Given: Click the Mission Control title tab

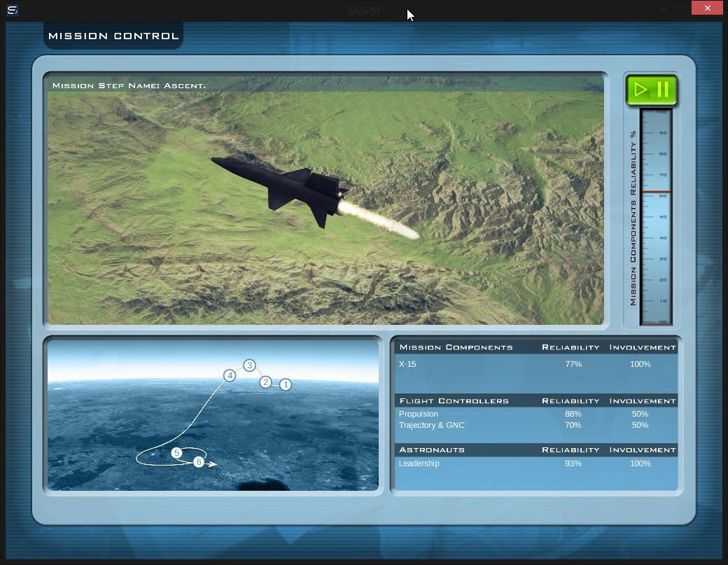Looking at the screenshot, I should (x=113, y=36).
